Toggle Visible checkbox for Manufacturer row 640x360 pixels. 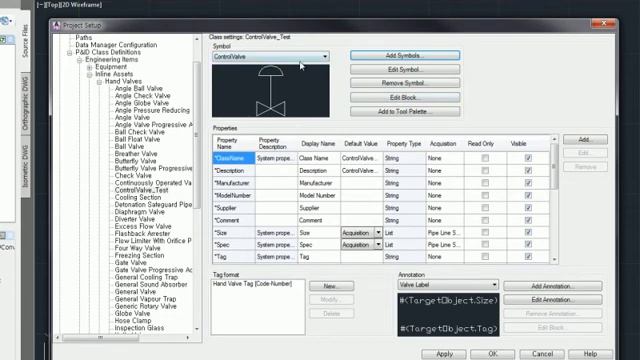tap(528, 183)
